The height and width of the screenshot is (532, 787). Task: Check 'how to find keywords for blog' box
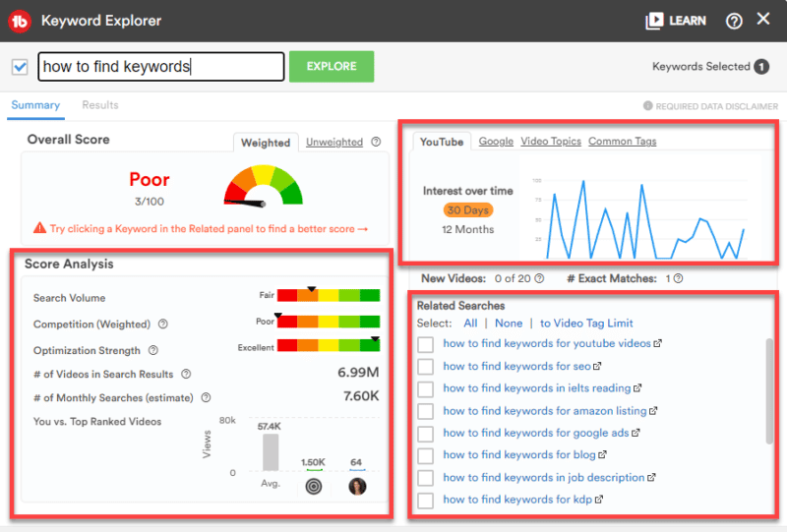click(x=426, y=455)
